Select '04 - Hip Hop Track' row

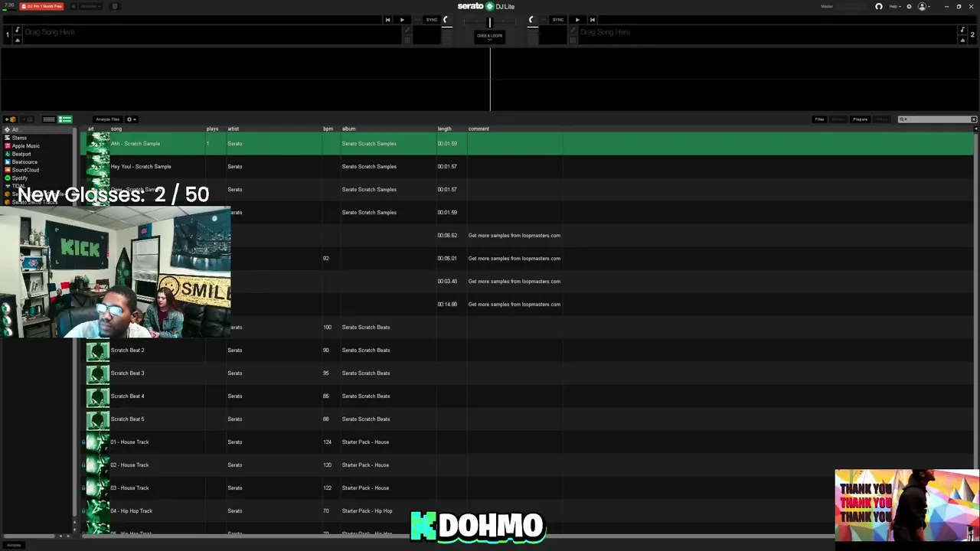point(527,511)
